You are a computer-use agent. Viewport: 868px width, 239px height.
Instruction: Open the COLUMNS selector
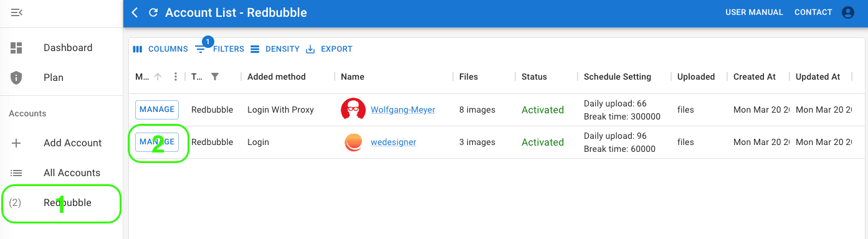coord(160,49)
